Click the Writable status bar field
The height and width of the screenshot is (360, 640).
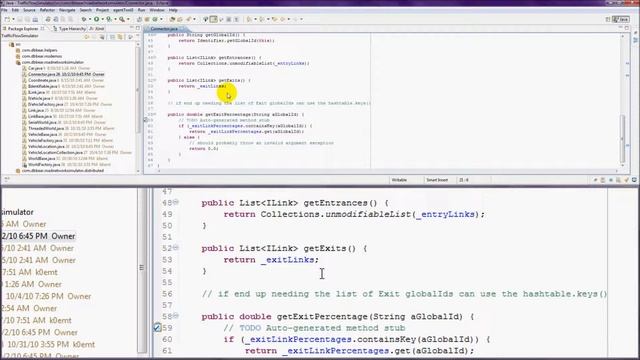pyautogui.click(x=399, y=180)
